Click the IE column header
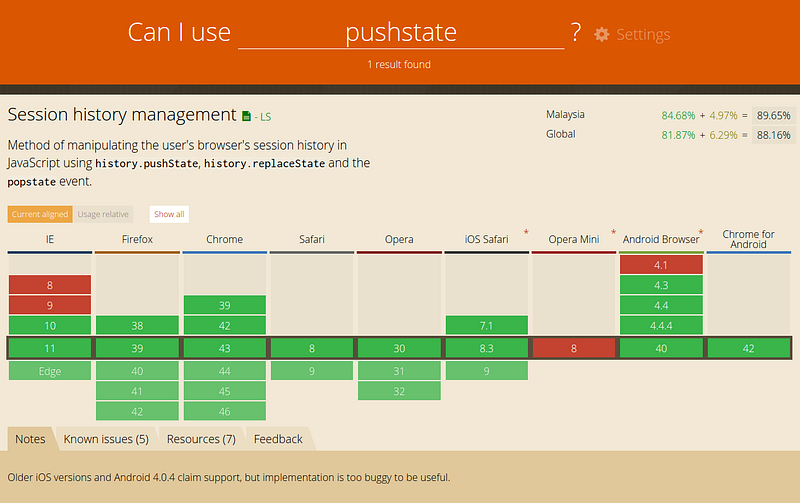 49,239
